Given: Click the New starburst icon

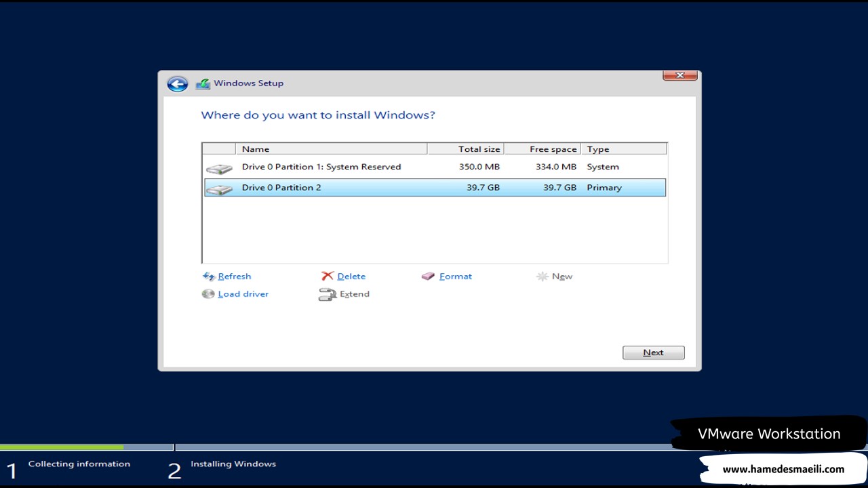Looking at the screenshot, I should 542,277.
